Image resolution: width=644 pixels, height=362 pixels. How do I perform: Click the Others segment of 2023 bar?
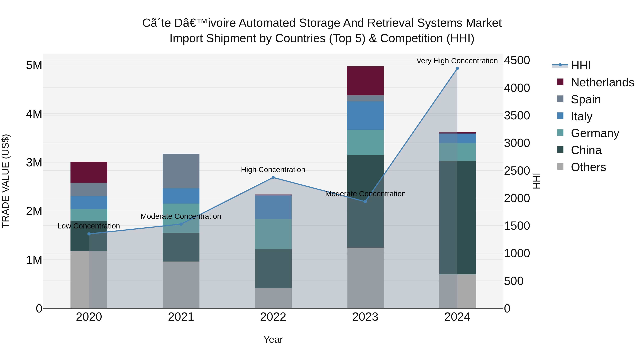365,278
